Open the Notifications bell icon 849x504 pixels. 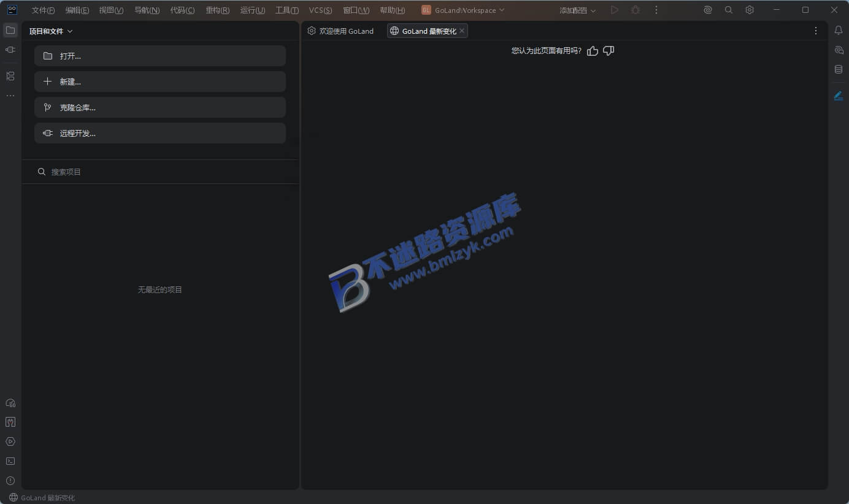point(839,30)
